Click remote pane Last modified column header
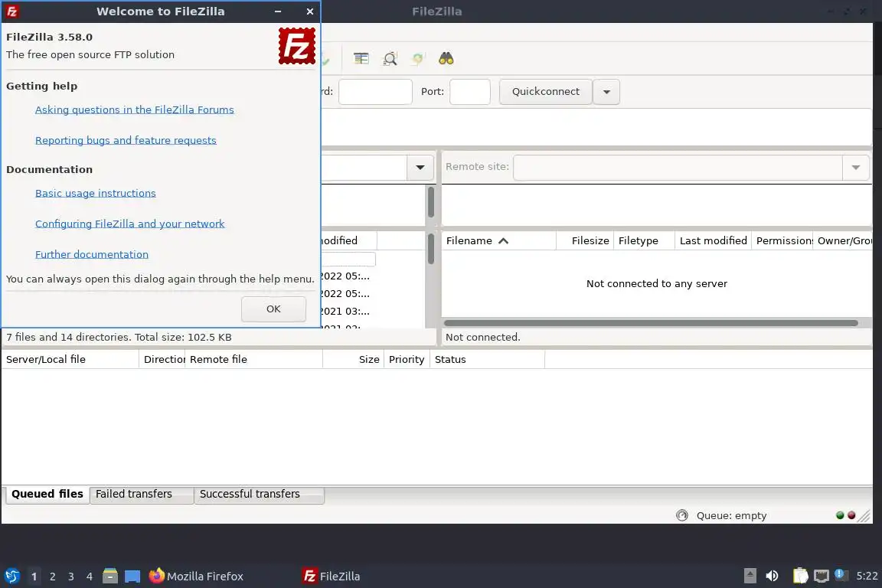This screenshot has height=588, width=882. click(714, 241)
